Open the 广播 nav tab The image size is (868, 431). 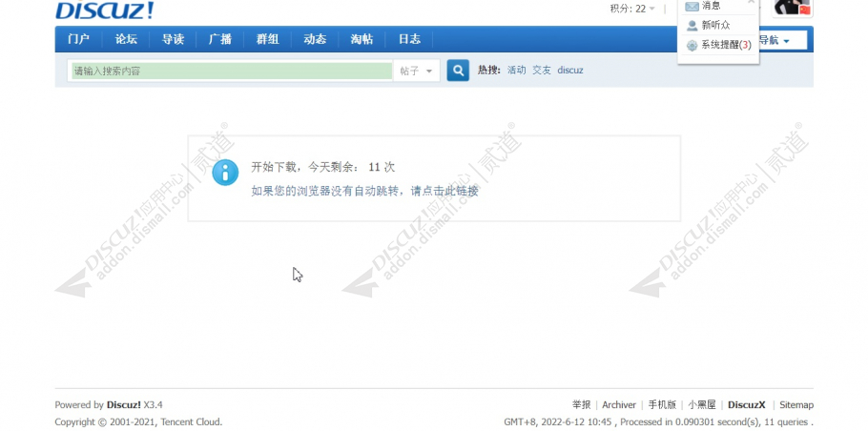click(219, 39)
